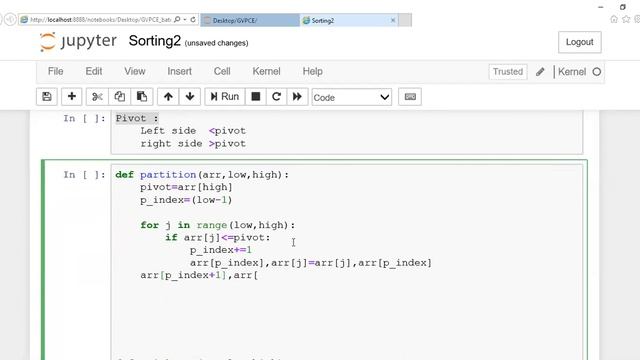640x360 pixels.
Task: Run the current cell
Action: point(224,97)
